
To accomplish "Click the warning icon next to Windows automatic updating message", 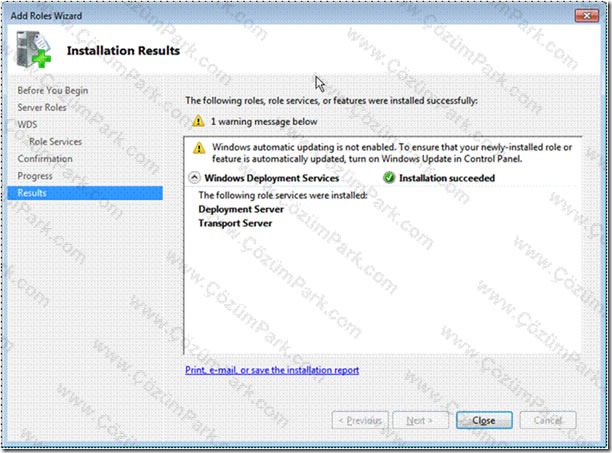I will pos(199,148).
